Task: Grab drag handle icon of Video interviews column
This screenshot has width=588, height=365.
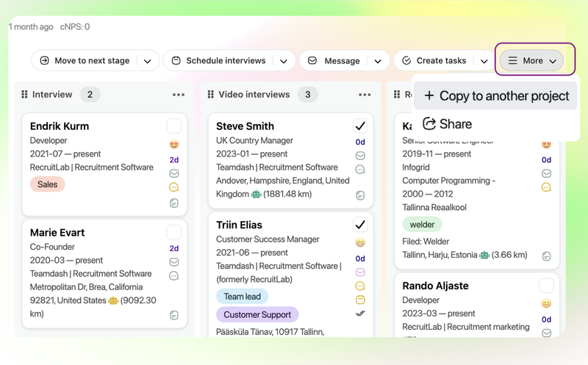Action: click(x=211, y=95)
